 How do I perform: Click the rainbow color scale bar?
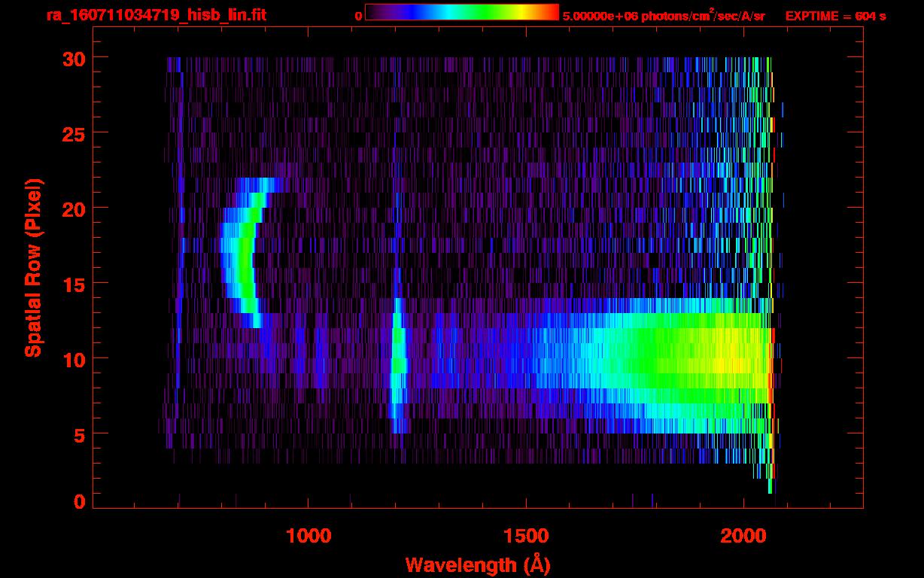(462, 13)
